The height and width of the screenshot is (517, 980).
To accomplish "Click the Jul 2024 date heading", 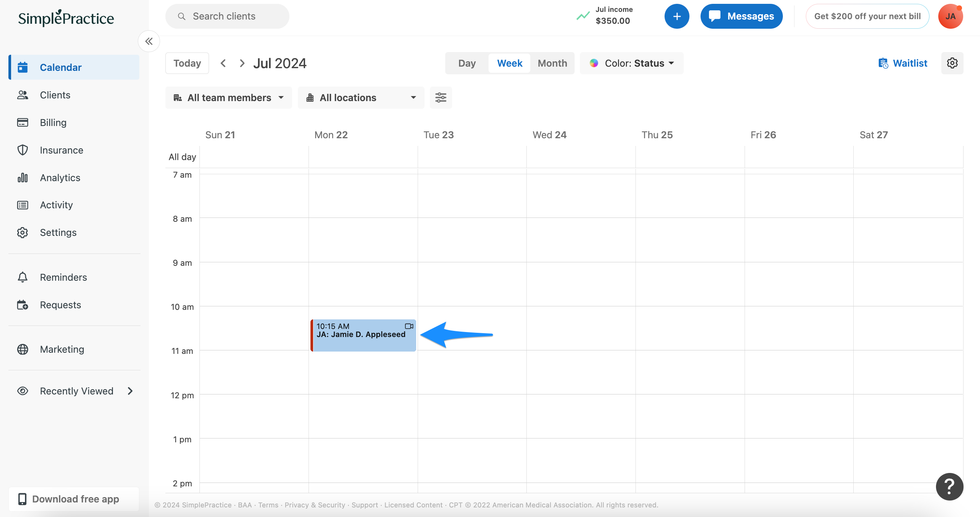I will [x=280, y=63].
